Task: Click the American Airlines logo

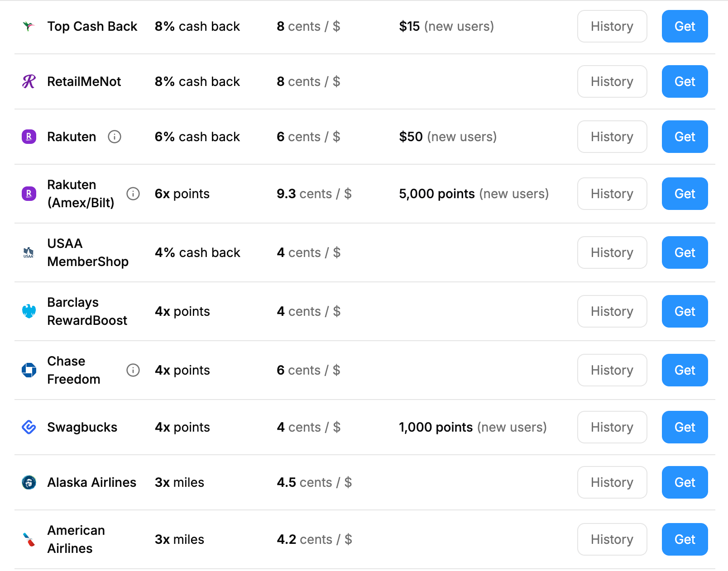Action: (x=29, y=539)
